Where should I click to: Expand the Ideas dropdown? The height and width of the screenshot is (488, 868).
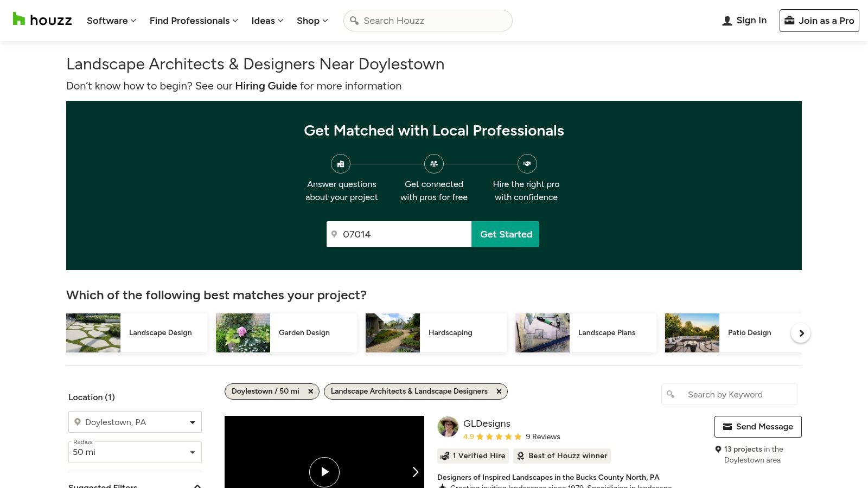coord(267,21)
